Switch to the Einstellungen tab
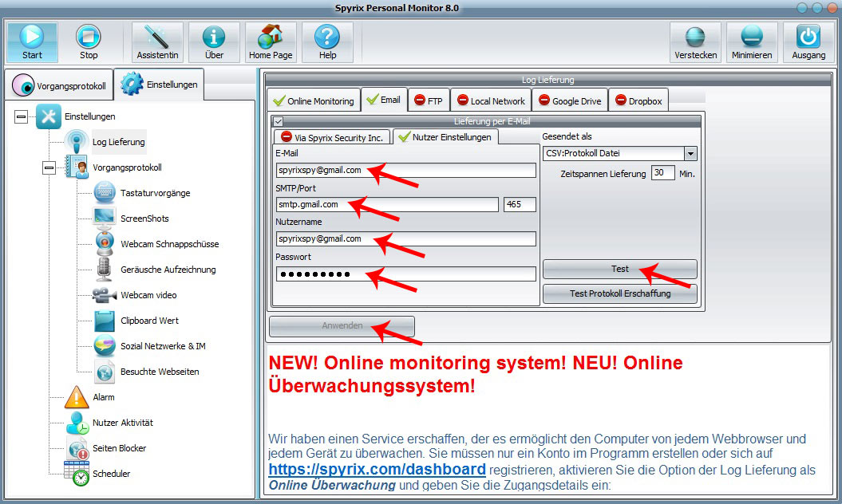 159,85
